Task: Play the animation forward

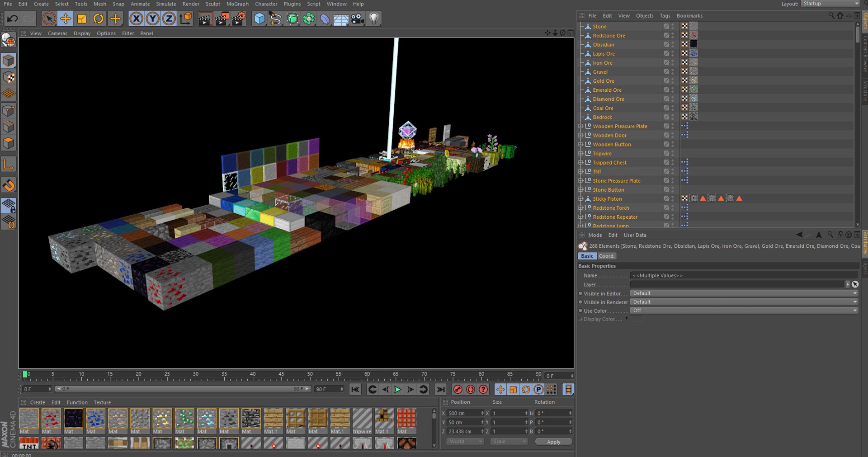Action: click(x=398, y=389)
